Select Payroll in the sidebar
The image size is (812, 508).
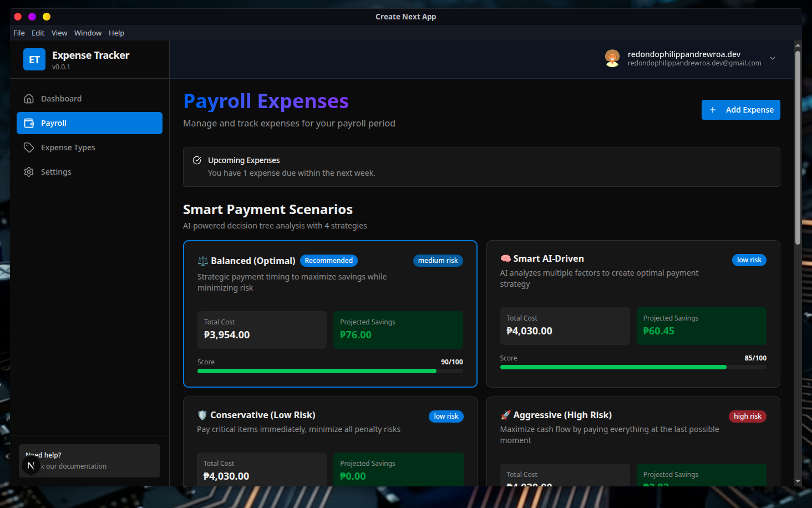[89, 123]
